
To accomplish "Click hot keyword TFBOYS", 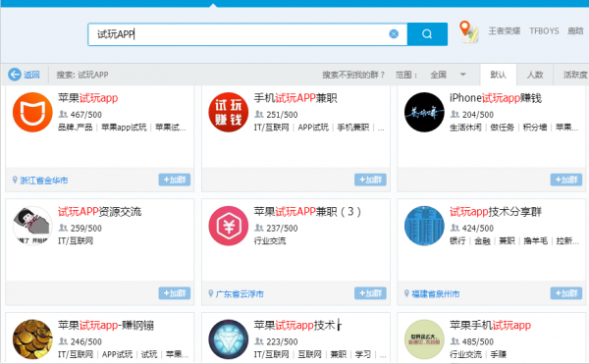I will (544, 31).
